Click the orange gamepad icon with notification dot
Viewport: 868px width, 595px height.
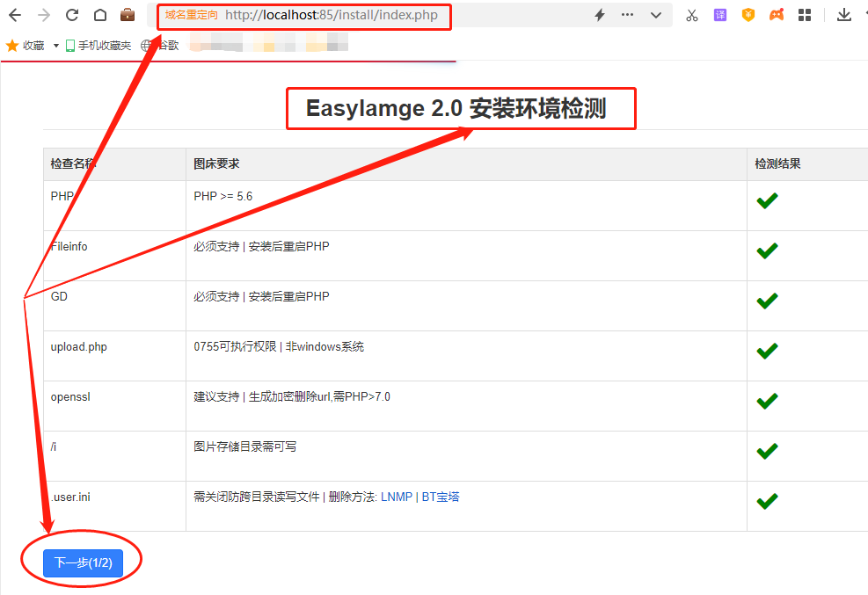pos(777,15)
